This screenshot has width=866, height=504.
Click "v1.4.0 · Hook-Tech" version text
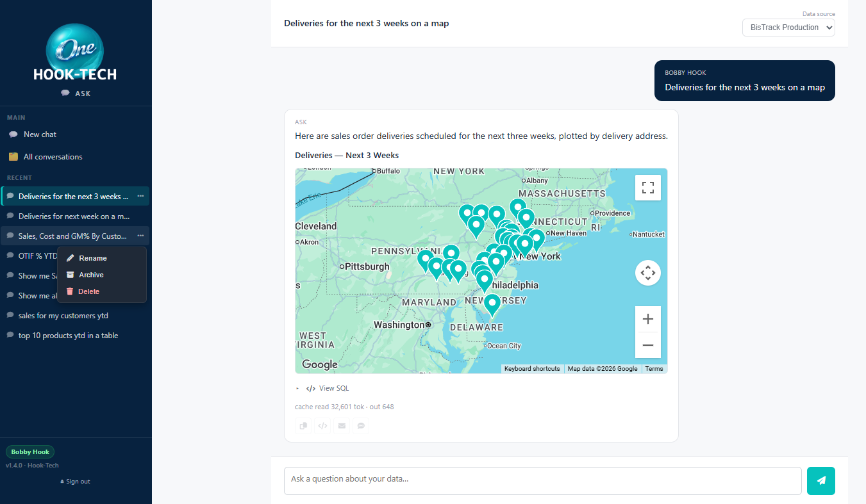pyautogui.click(x=32, y=466)
